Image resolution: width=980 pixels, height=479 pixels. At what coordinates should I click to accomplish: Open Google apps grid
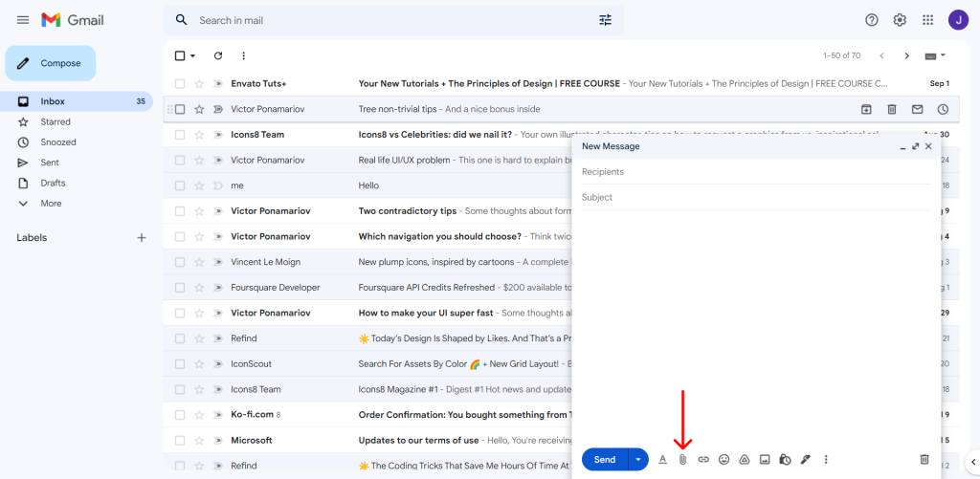[x=927, y=20]
